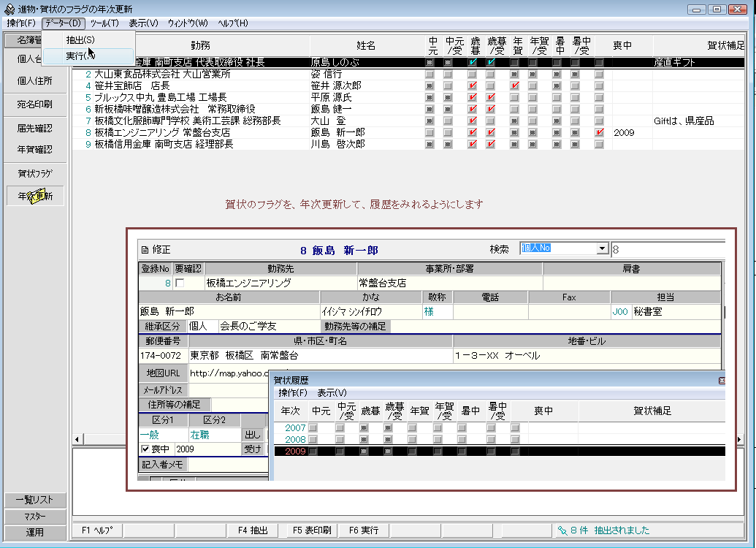Screen dimensions: 756x548
Task: Open 表示(V) menu in 賀状履歴 window
Action: [332, 392]
